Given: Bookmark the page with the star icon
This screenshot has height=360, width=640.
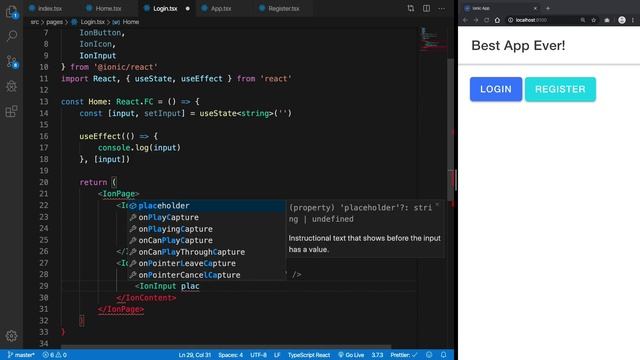Looking at the screenshot, I should coord(593,20).
